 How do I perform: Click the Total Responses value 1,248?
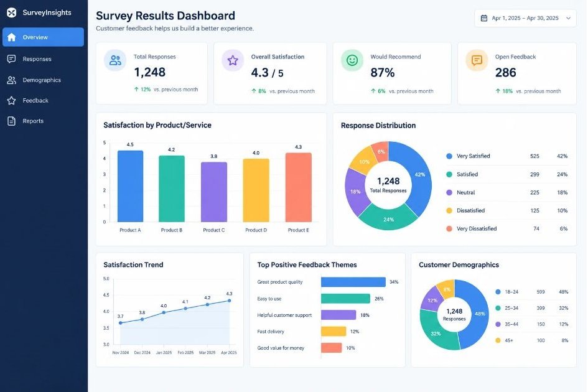[x=149, y=72]
